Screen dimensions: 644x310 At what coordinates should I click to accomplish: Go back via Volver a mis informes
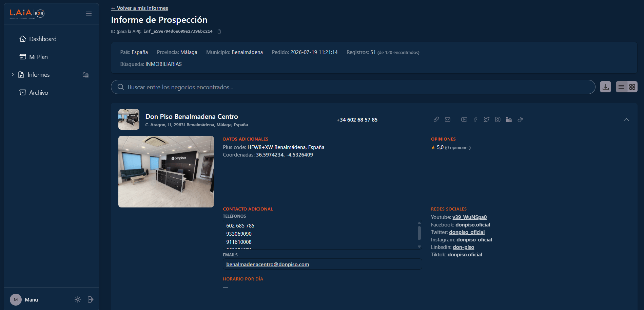pos(139,8)
